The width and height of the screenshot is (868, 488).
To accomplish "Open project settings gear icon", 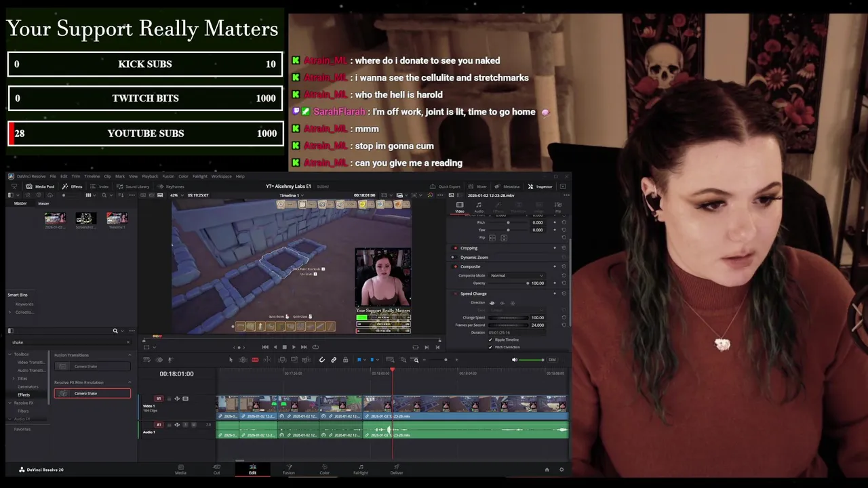I will 561,470.
